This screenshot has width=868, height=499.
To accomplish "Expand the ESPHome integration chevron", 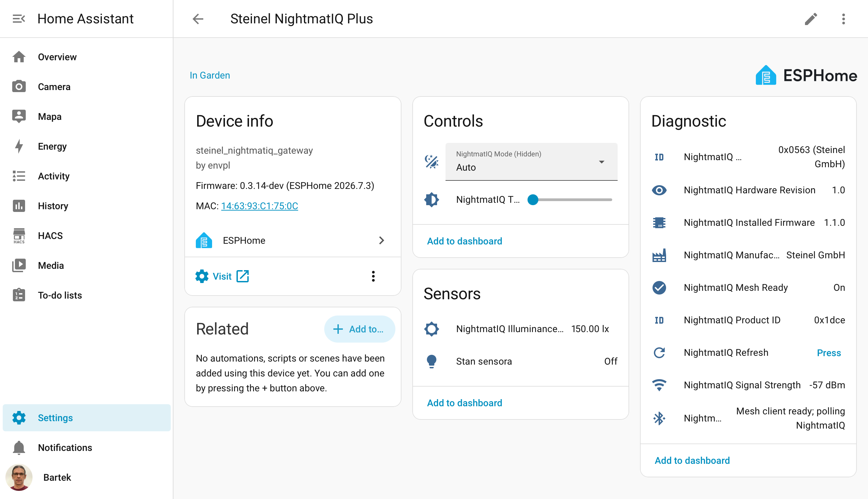I will click(381, 241).
